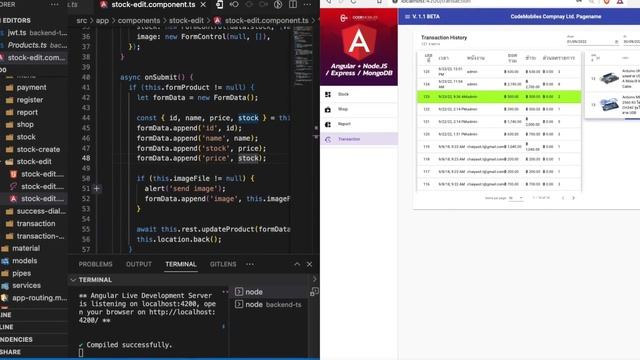Click the Stock sidebar grid icon
The width and height of the screenshot is (640, 360).
328,94
